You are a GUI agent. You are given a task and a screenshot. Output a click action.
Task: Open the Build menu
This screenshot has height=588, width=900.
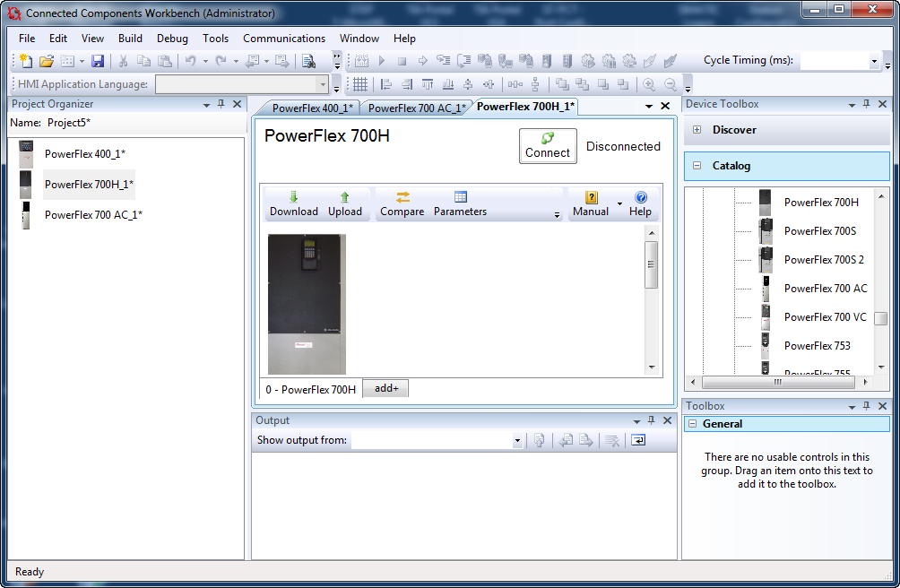[x=130, y=39]
